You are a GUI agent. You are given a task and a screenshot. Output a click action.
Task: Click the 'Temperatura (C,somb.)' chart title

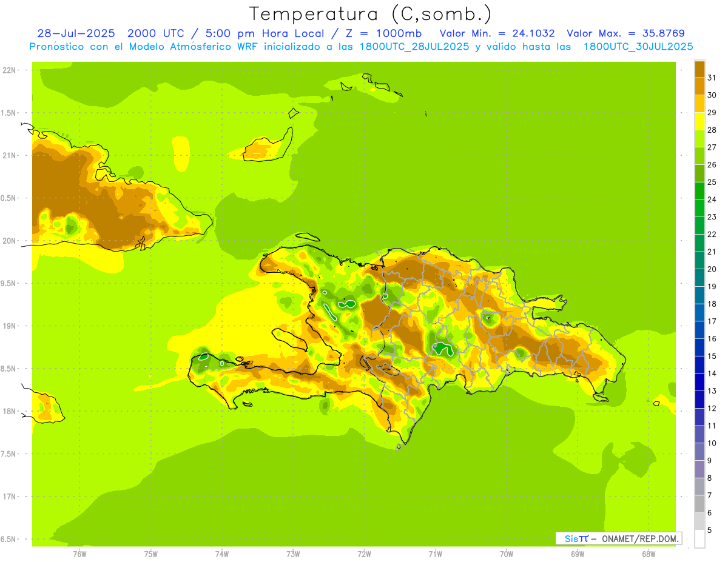370,14
